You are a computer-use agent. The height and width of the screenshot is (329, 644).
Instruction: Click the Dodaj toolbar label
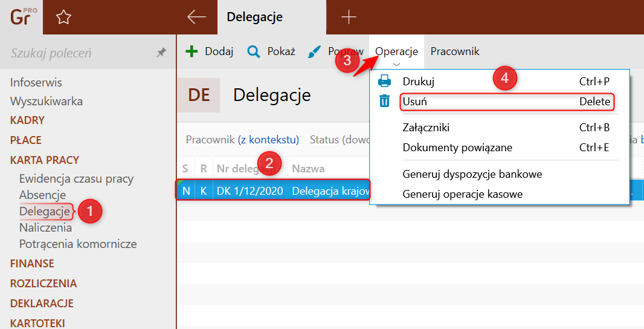tap(219, 51)
